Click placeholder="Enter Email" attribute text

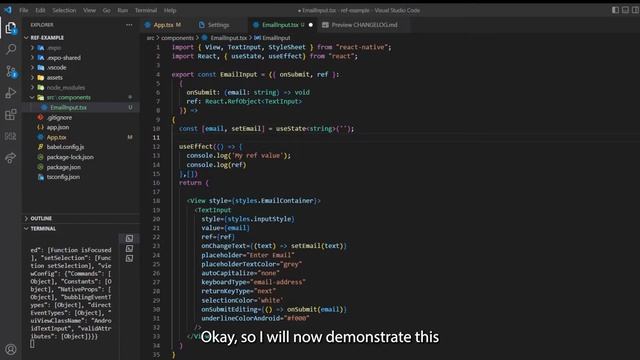[x=248, y=255]
